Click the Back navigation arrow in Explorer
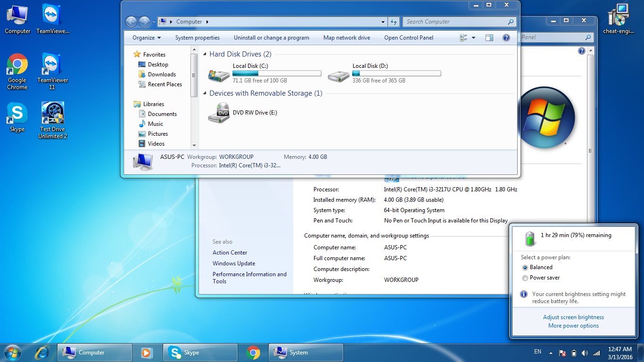Image resolution: width=644 pixels, height=362 pixels. 131,22
